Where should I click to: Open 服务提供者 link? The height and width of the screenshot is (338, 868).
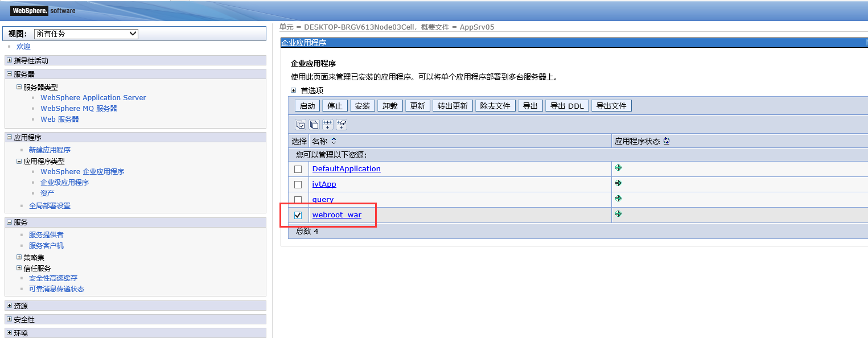coord(46,235)
